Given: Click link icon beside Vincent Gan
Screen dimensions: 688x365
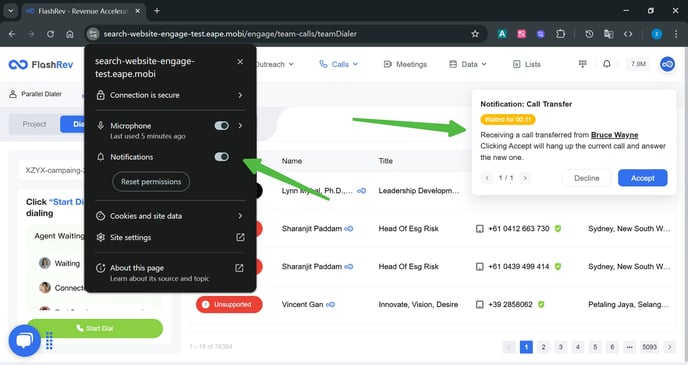Looking at the screenshot, I should click(330, 304).
